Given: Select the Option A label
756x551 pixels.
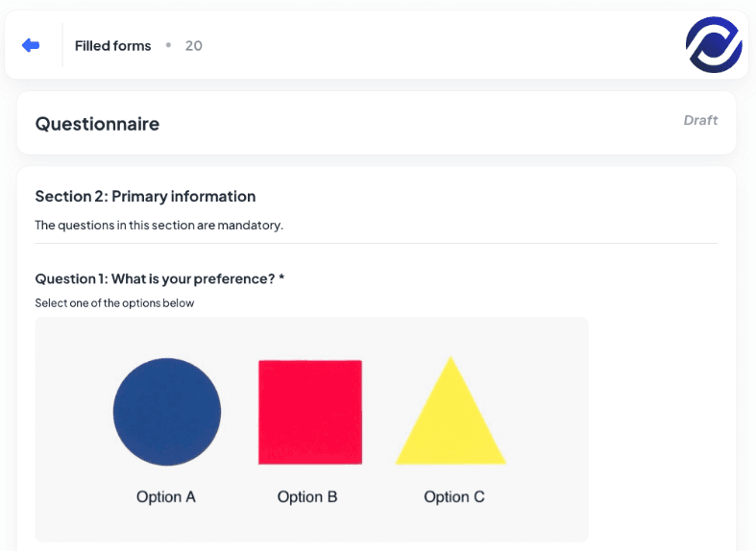Looking at the screenshot, I should point(166,497).
